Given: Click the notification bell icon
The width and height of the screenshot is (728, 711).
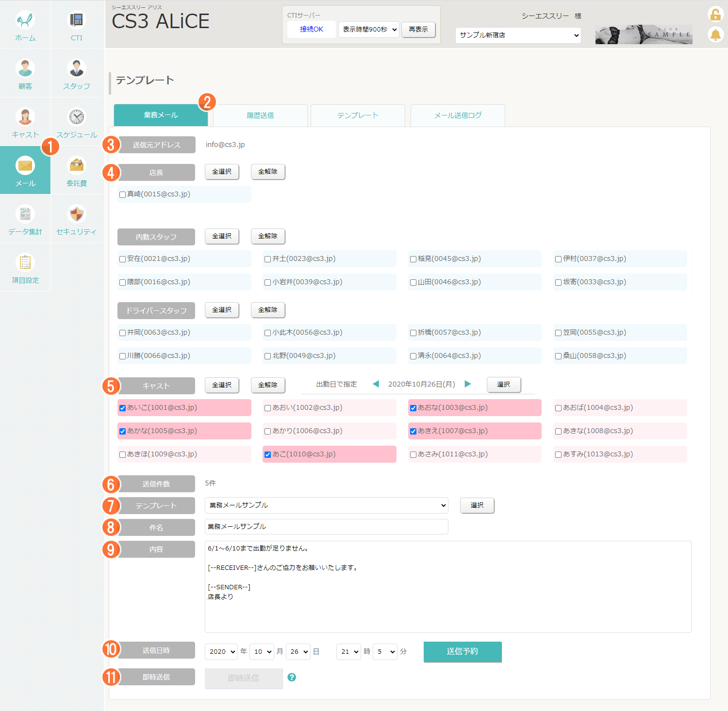Looking at the screenshot, I should [x=715, y=34].
